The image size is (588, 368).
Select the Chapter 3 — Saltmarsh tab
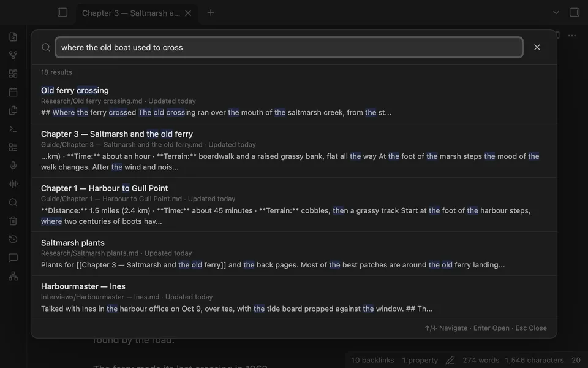[x=137, y=13]
